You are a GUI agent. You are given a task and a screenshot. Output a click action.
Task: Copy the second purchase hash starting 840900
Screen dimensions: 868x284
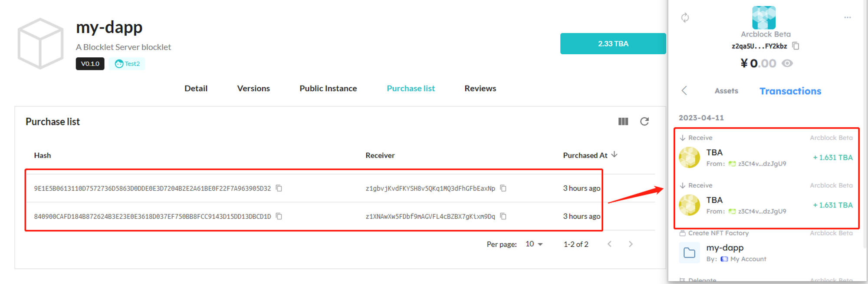(x=279, y=216)
